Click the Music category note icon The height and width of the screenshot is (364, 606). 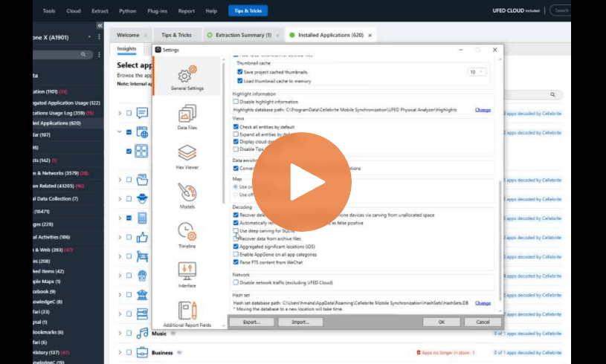point(142,333)
